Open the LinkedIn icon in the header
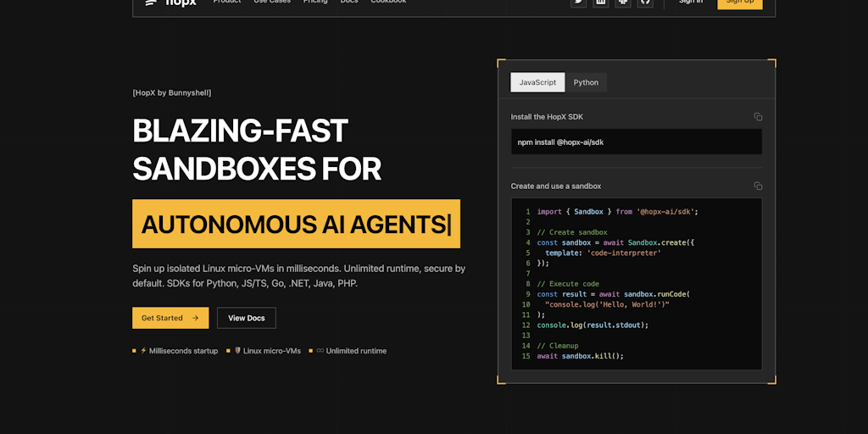The width and height of the screenshot is (868, 434). (601, 3)
